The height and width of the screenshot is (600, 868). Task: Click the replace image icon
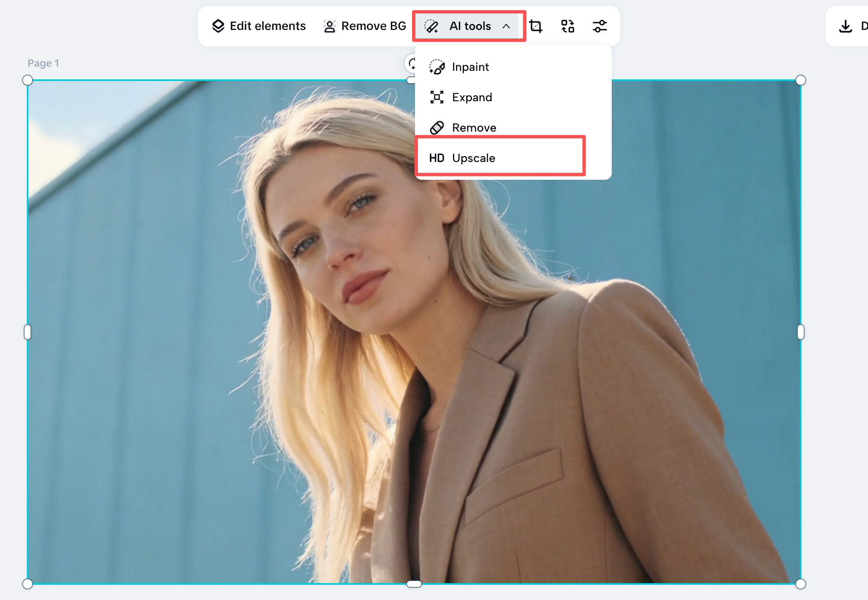pos(568,26)
